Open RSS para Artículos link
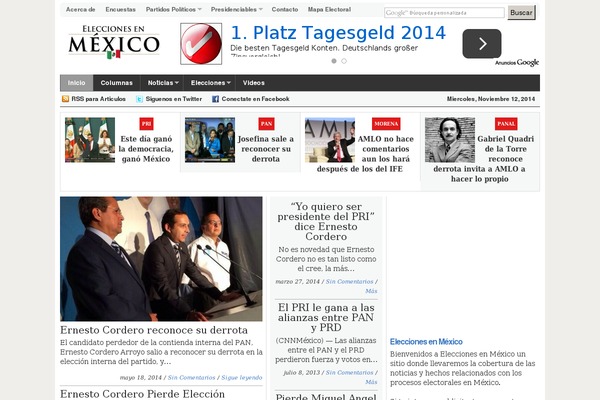 [98, 99]
